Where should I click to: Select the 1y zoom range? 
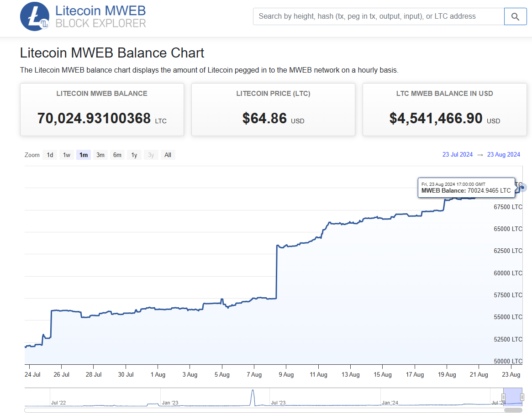[x=134, y=155]
